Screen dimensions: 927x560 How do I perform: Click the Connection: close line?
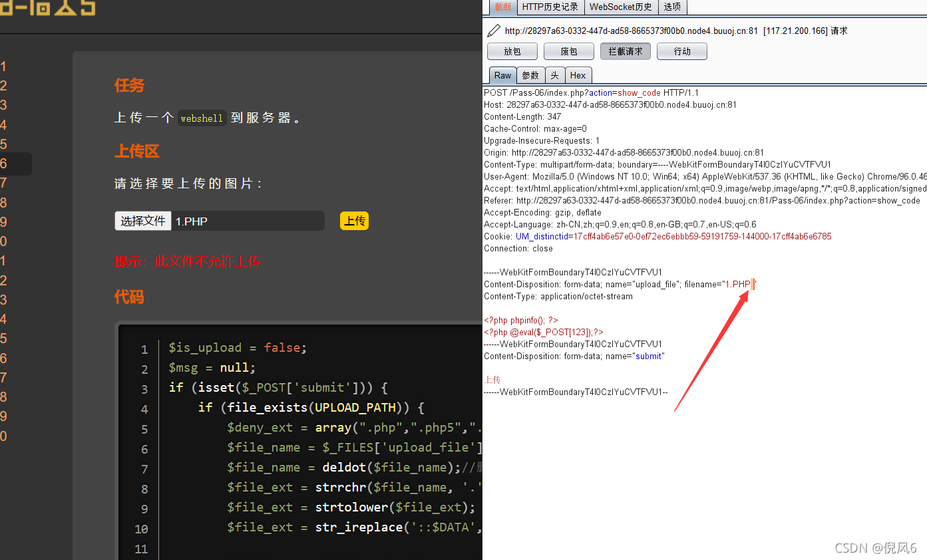(518, 249)
